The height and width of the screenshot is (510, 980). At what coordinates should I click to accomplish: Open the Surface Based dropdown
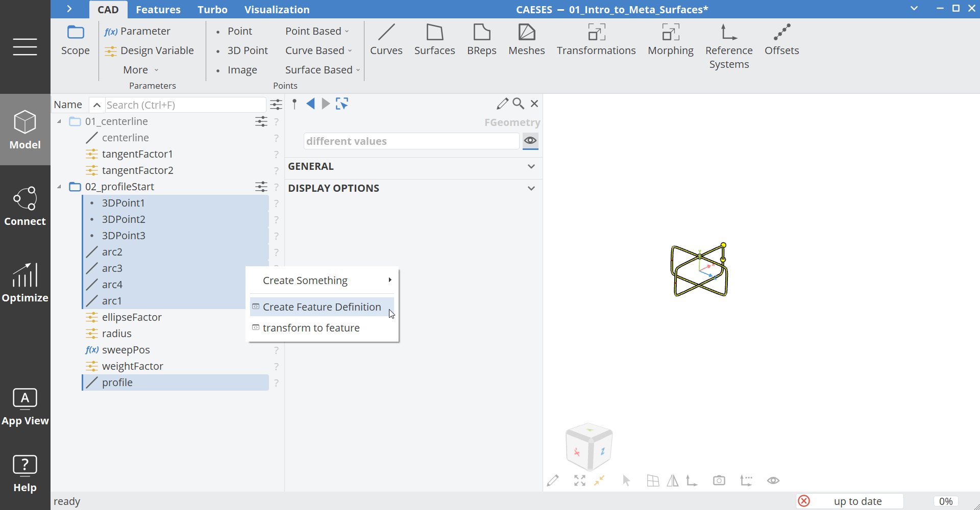(x=322, y=70)
